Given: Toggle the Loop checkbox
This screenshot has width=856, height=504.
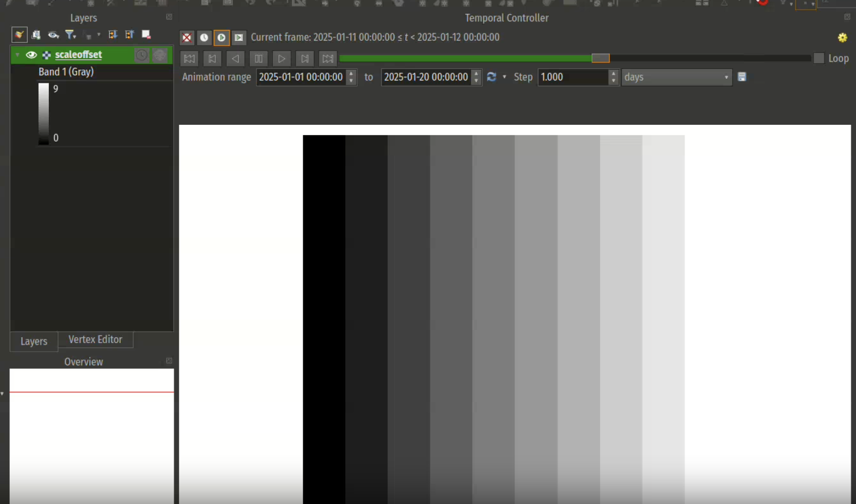Looking at the screenshot, I should (819, 59).
